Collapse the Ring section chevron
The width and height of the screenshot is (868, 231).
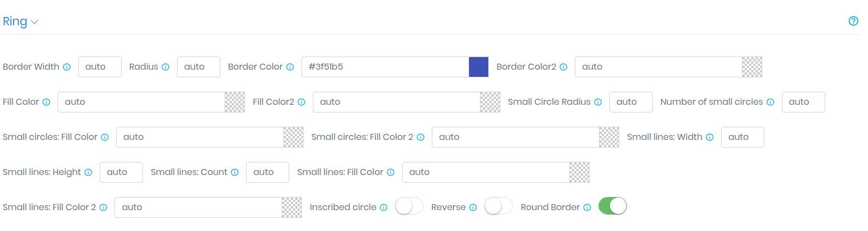coord(35,22)
